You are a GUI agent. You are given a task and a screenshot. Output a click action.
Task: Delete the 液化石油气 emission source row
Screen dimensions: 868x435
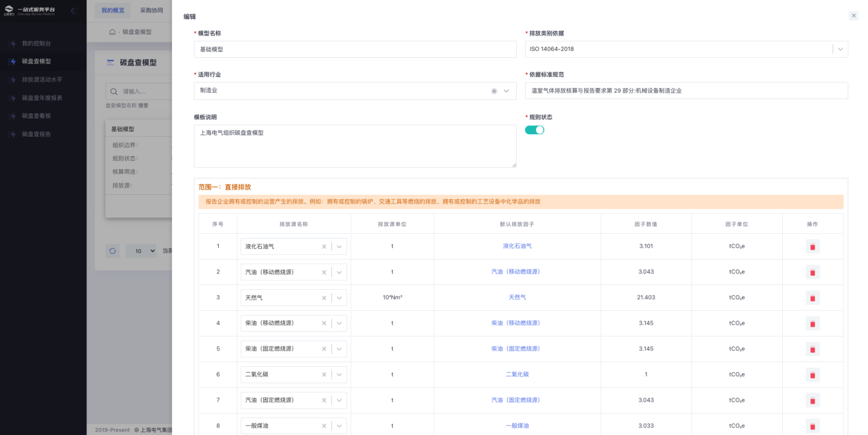pyautogui.click(x=812, y=247)
